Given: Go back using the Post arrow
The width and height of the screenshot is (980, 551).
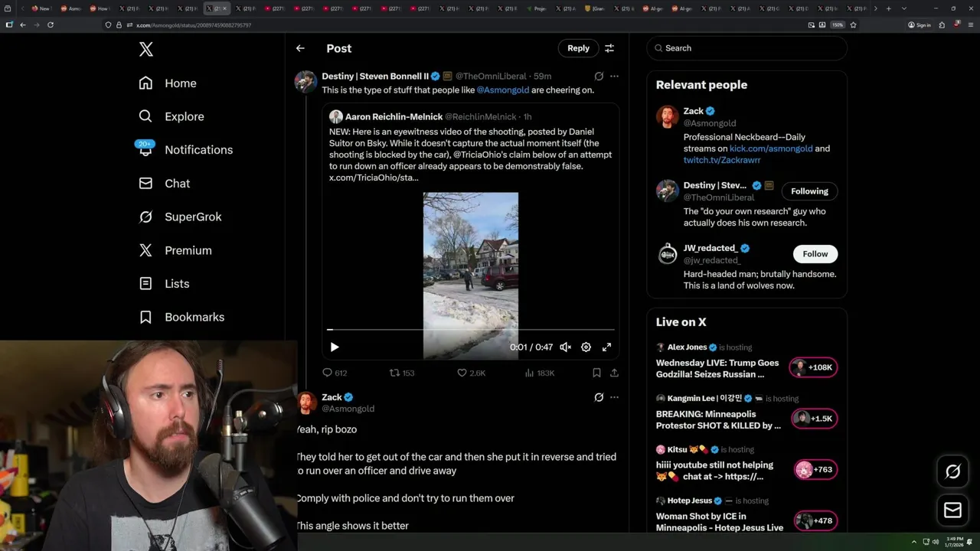Looking at the screenshot, I should pos(300,48).
